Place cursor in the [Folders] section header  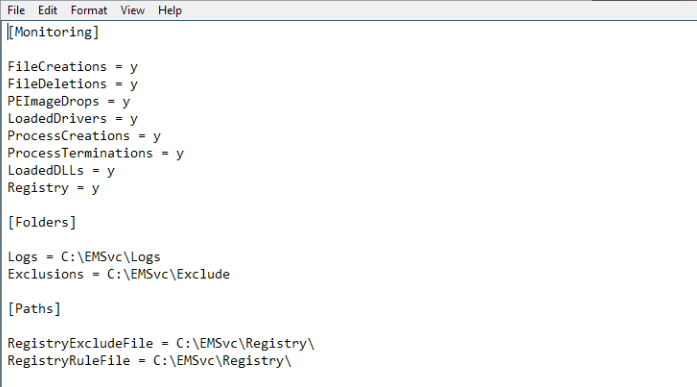click(42, 222)
